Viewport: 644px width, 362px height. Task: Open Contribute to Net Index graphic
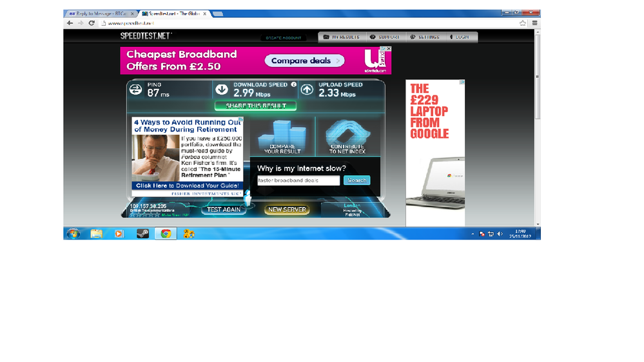coord(347,137)
